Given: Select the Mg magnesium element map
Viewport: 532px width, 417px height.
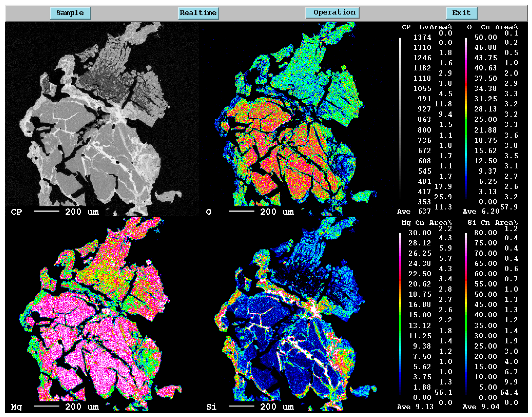Looking at the screenshot, I should pos(102,314).
